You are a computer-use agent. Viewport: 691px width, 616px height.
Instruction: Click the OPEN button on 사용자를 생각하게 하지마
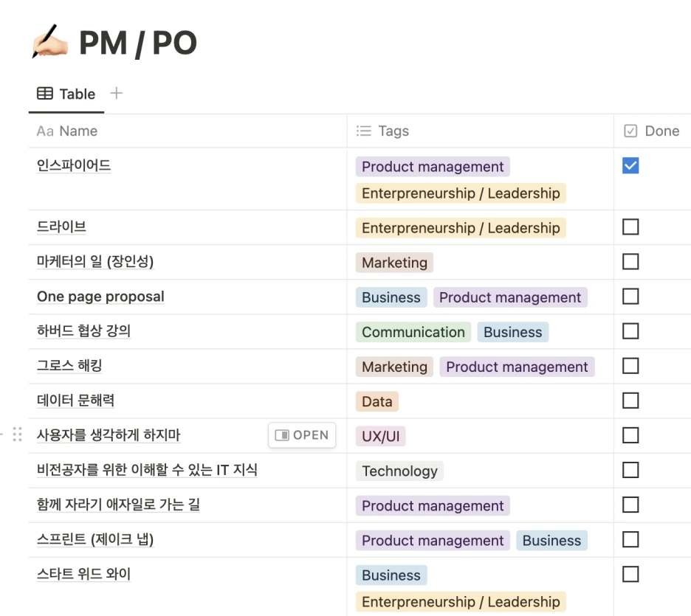(301, 435)
